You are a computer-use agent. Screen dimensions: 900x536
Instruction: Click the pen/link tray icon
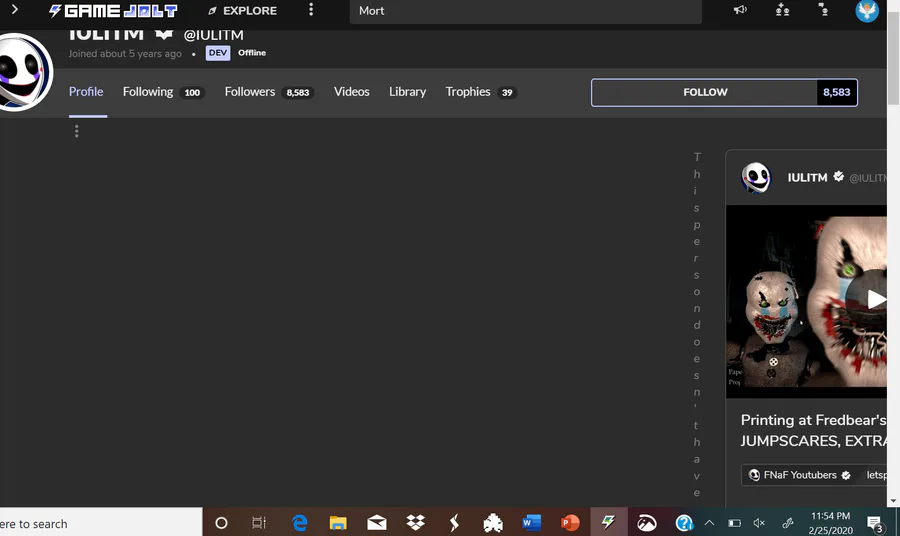788,523
